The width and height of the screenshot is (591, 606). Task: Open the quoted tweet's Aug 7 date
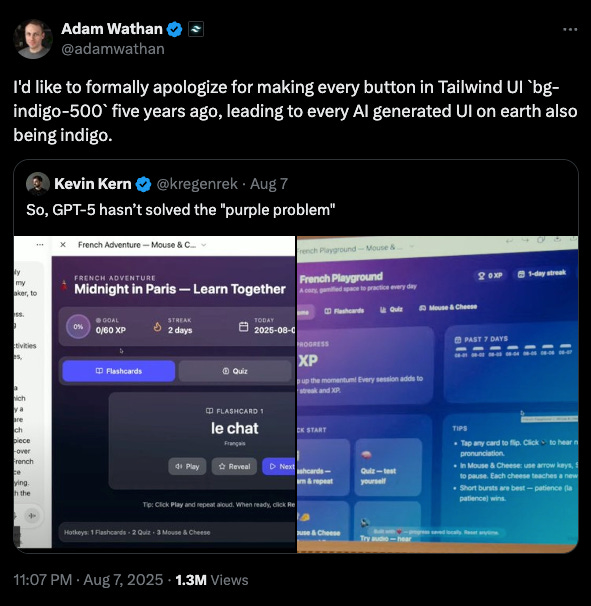click(269, 184)
